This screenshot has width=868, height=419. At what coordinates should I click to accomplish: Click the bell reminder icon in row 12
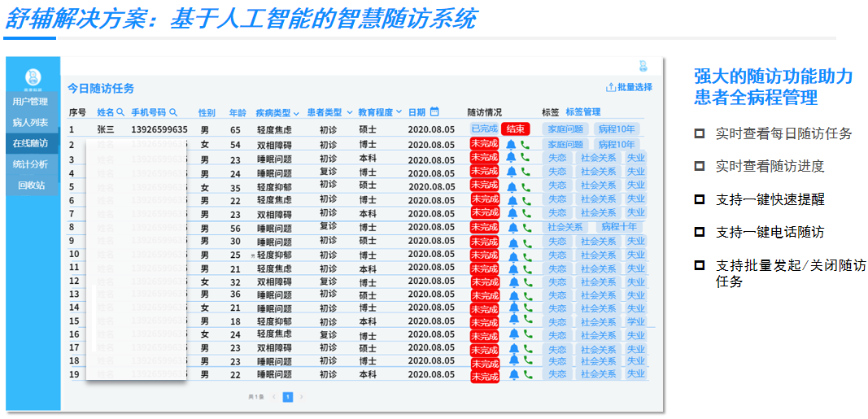[512, 282]
